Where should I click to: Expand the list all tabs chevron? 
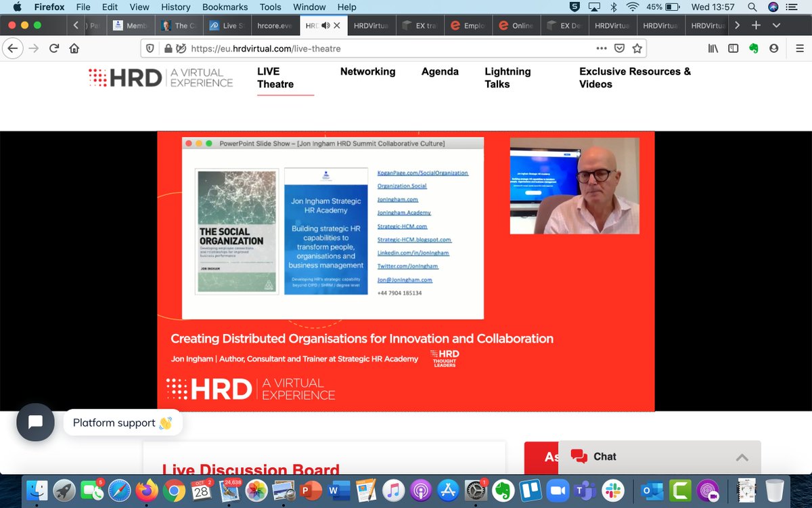(776, 25)
